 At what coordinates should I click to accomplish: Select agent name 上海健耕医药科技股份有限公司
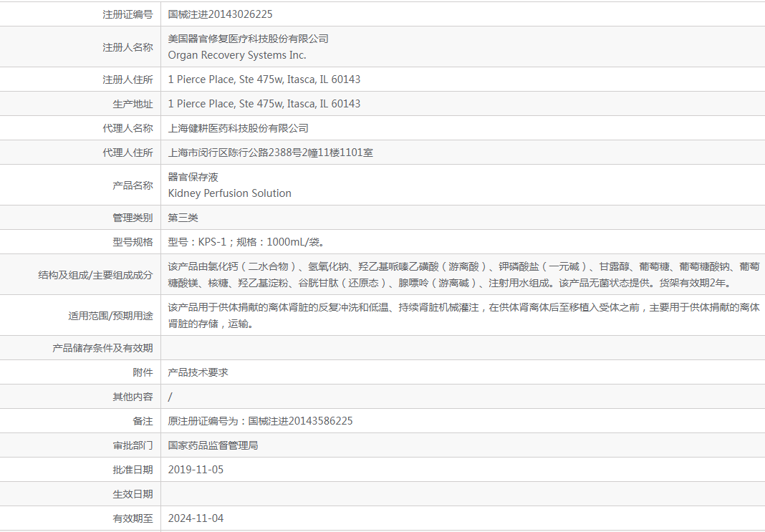tap(238, 128)
